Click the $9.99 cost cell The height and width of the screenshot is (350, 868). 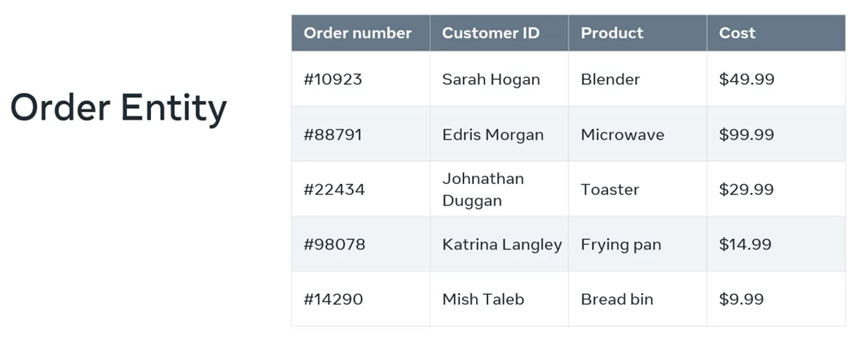point(741,299)
